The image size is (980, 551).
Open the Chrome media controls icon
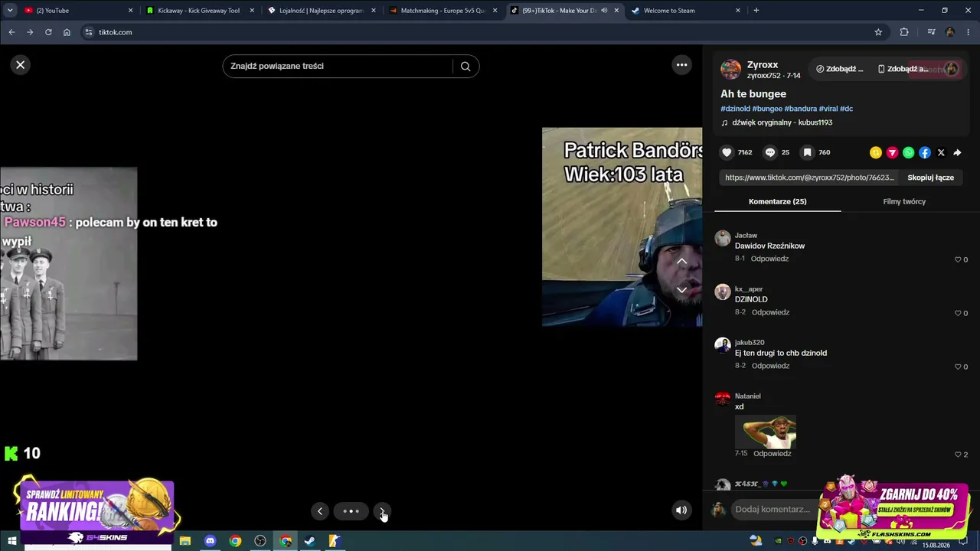point(931,32)
